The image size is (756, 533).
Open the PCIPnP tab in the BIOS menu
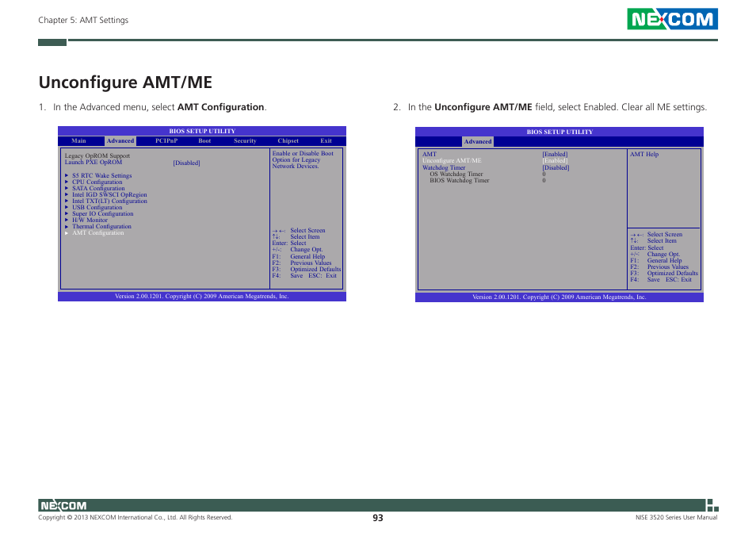[166, 141]
